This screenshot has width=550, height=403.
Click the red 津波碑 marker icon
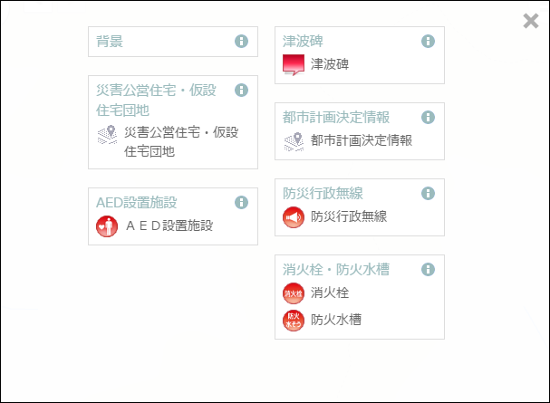pyautogui.click(x=294, y=65)
